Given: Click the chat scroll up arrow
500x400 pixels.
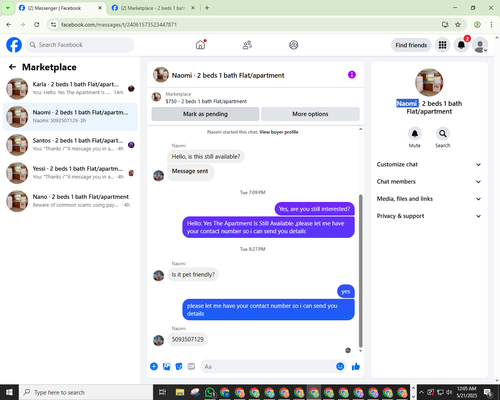Looking at the screenshot, I should click(360, 129).
